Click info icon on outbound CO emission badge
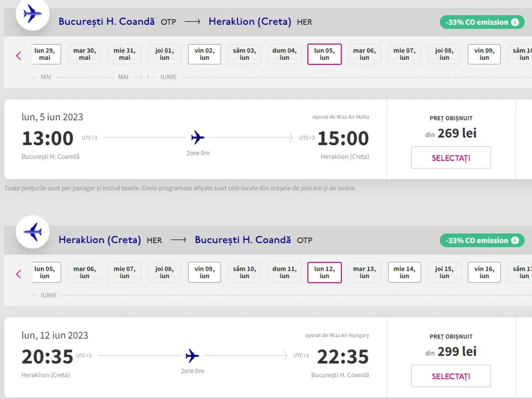 pyautogui.click(x=515, y=22)
